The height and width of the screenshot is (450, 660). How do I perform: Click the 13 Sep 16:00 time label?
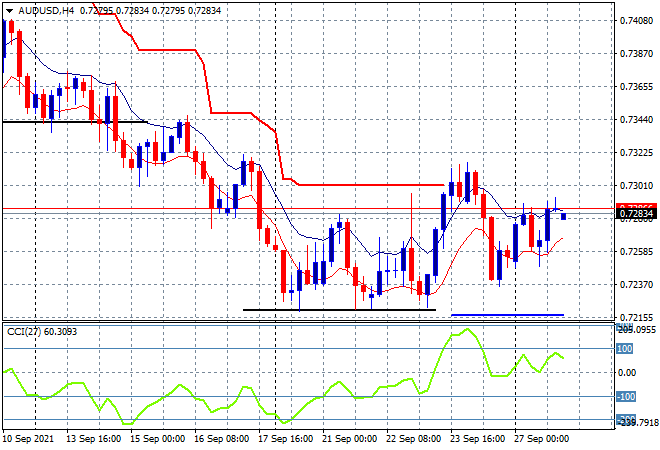[93, 439]
